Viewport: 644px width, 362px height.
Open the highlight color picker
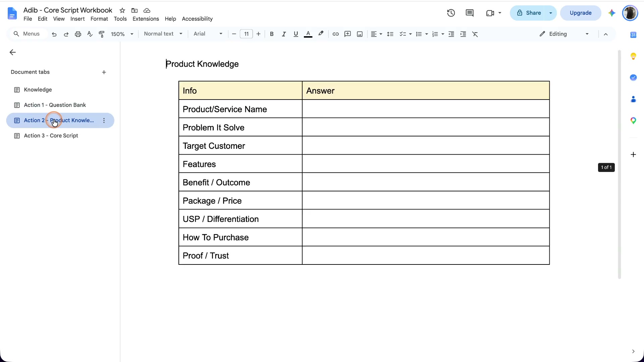321,34
